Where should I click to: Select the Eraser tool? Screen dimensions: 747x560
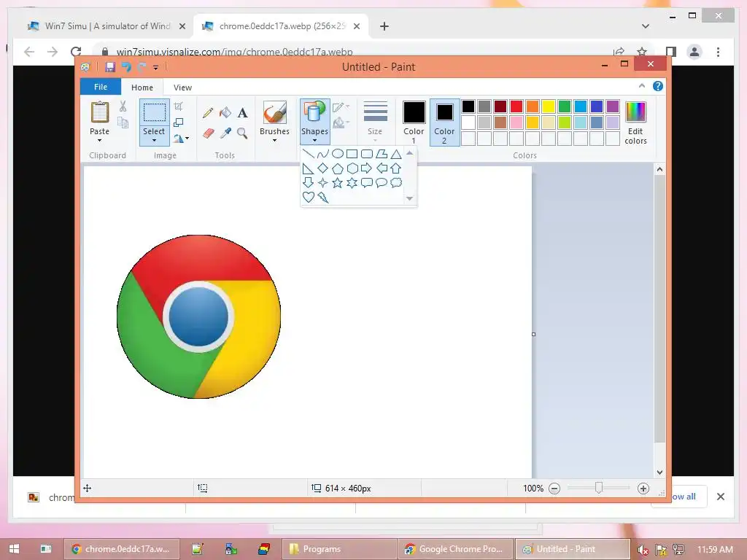tap(208, 133)
